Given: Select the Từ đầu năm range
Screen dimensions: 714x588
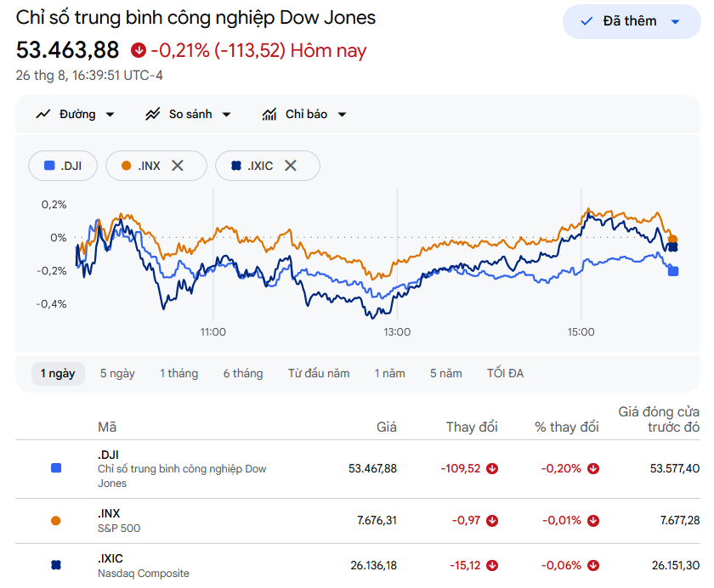Looking at the screenshot, I should [x=319, y=374].
